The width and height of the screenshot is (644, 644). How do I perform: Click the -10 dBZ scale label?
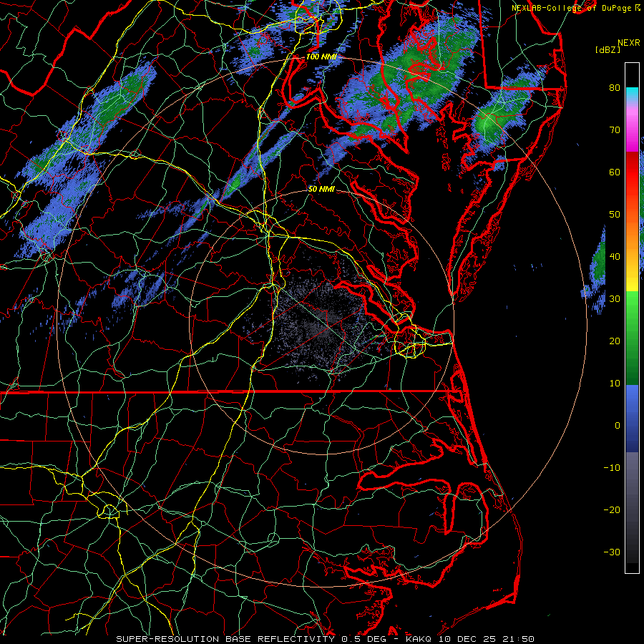tap(612, 468)
